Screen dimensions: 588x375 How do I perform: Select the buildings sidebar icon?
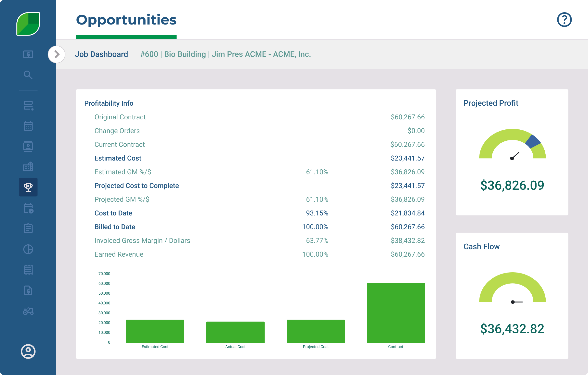coord(28,167)
